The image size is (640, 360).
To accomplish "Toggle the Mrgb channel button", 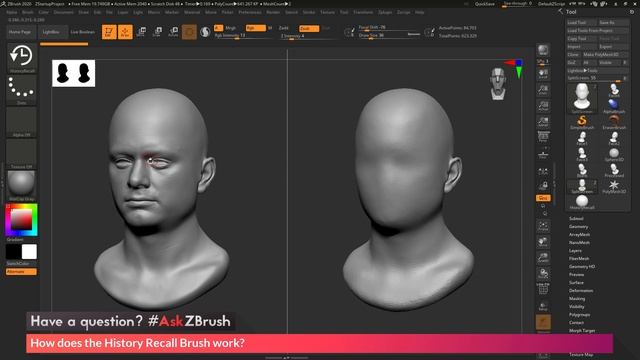I will click(231, 28).
